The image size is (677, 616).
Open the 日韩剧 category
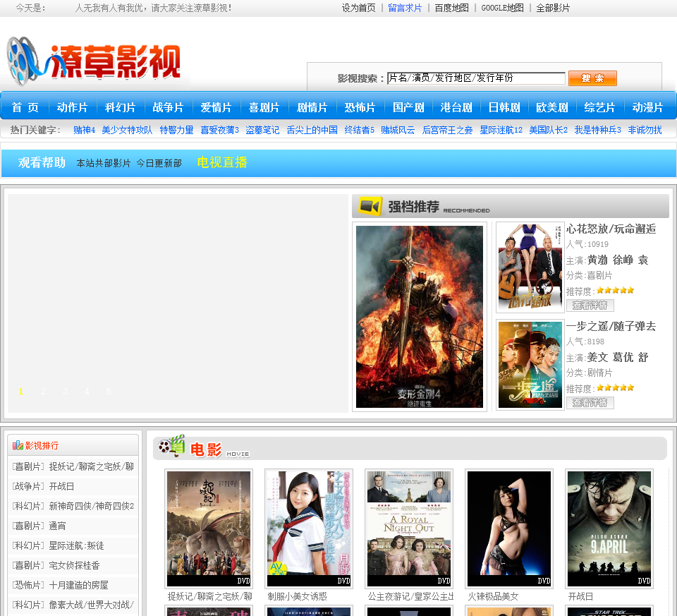504,107
